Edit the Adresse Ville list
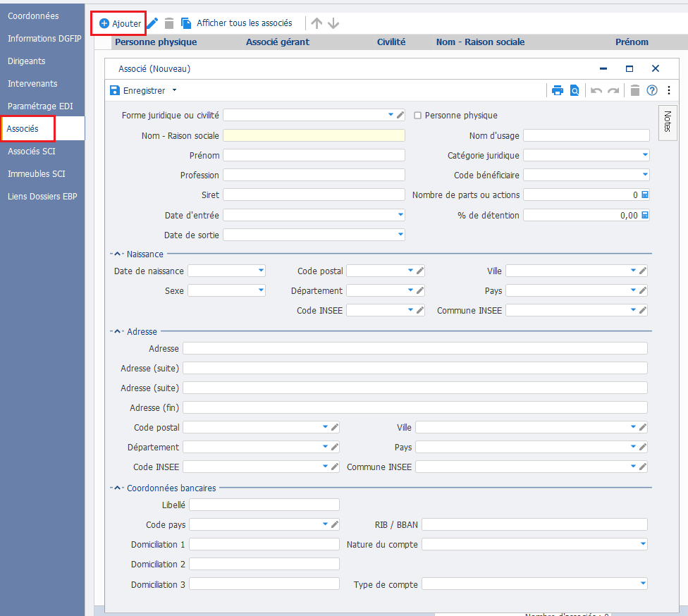 643,427
